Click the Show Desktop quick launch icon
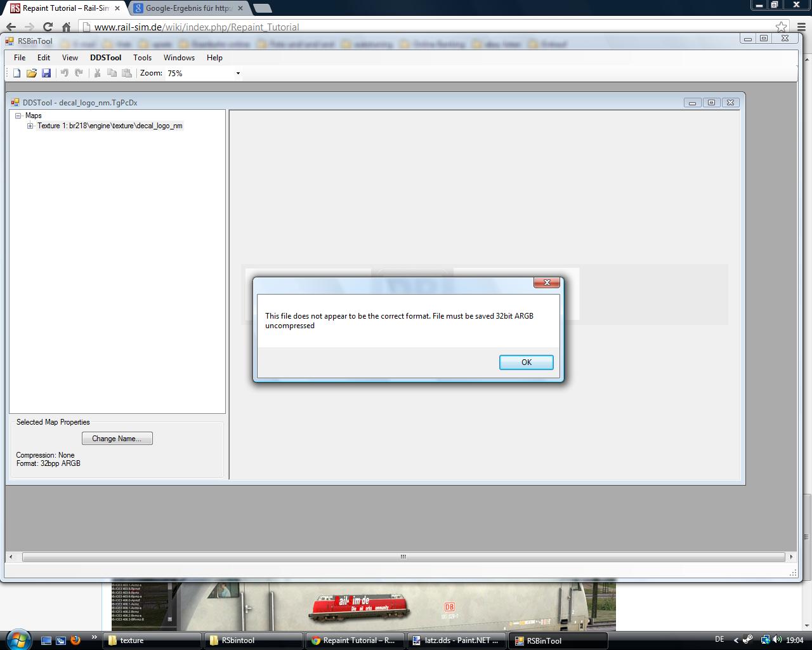The height and width of the screenshot is (650, 812). click(x=46, y=640)
